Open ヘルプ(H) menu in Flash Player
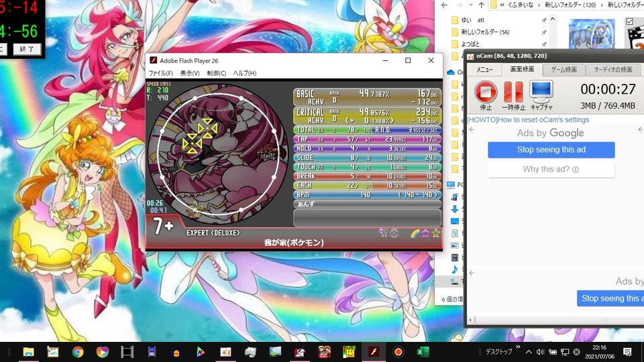The height and width of the screenshot is (362, 644). coord(245,73)
